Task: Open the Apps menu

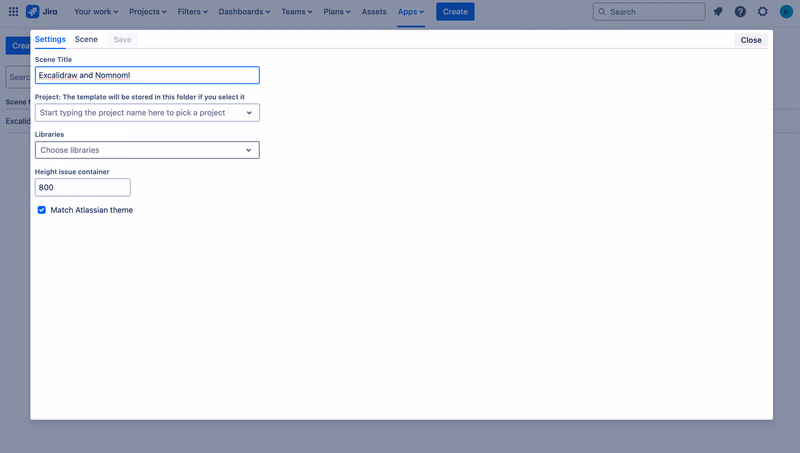Action: click(x=411, y=11)
